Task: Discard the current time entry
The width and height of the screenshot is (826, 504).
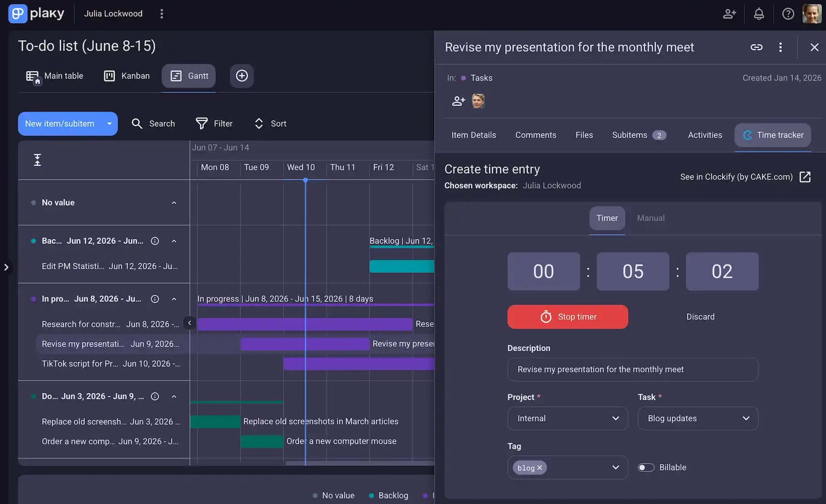Action: tap(700, 316)
